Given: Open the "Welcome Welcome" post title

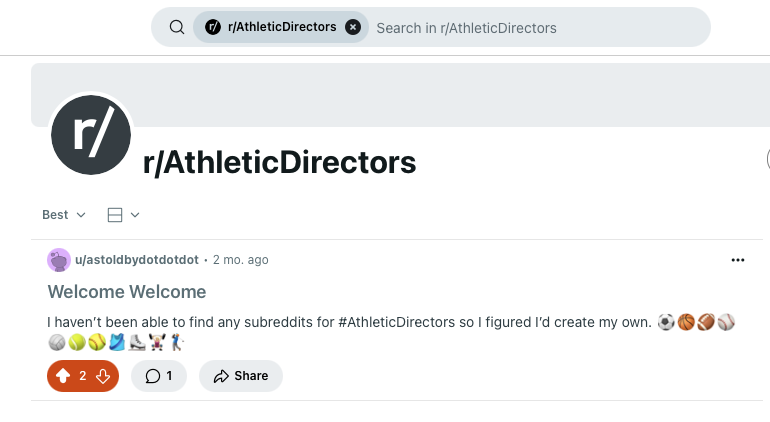Looking at the screenshot, I should tap(127, 292).
